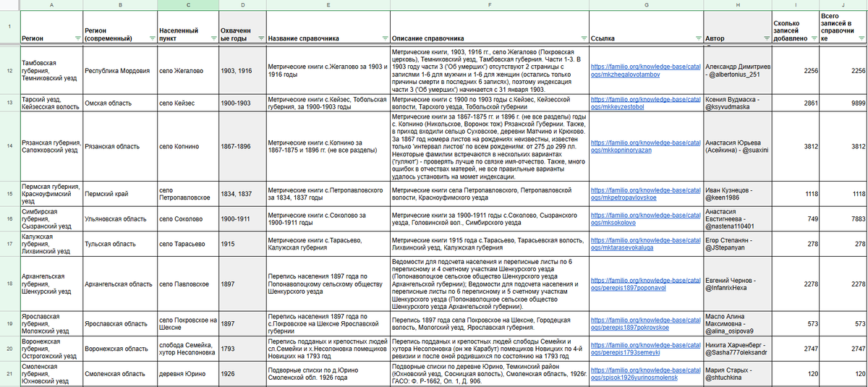The height and width of the screenshot is (387, 868).
Task: Click years cell '1926'
Action: 242,374
